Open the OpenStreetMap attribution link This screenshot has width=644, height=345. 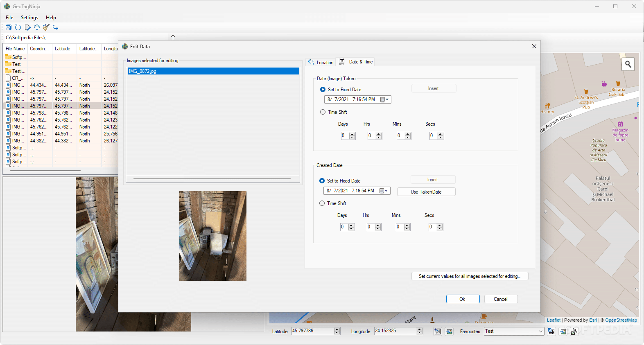click(x=621, y=320)
